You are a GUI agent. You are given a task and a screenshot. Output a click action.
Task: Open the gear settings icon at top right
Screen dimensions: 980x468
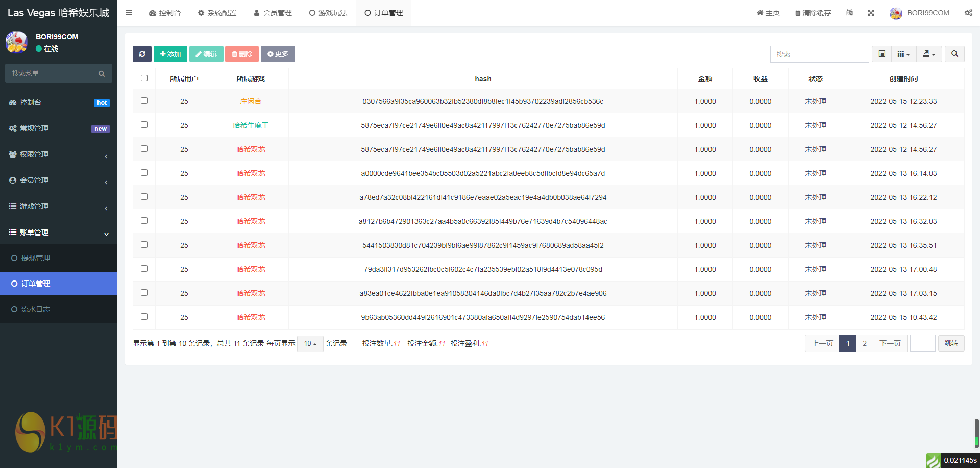point(969,13)
